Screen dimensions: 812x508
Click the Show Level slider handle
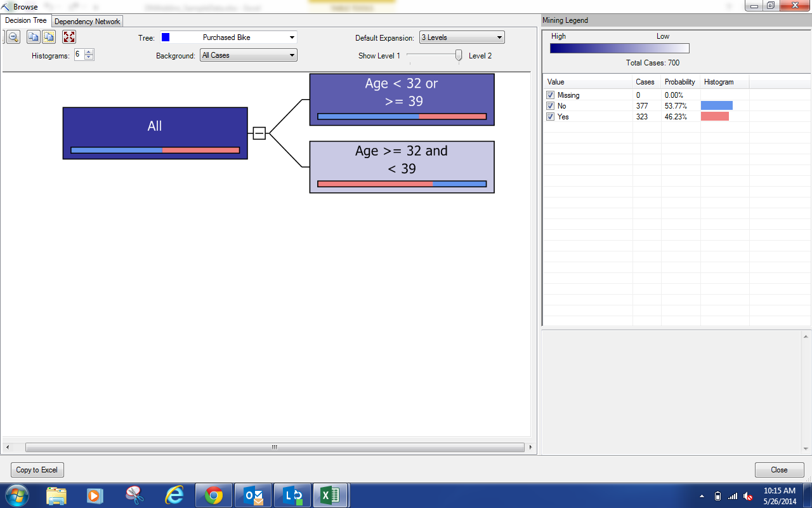(459, 55)
